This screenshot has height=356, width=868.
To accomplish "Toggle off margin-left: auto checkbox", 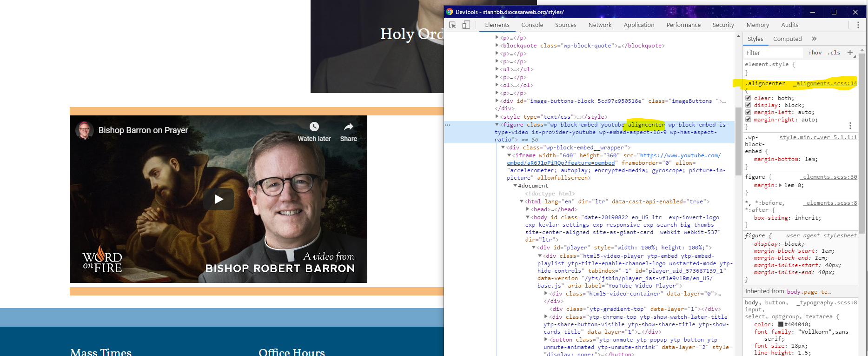I will [748, 112].
